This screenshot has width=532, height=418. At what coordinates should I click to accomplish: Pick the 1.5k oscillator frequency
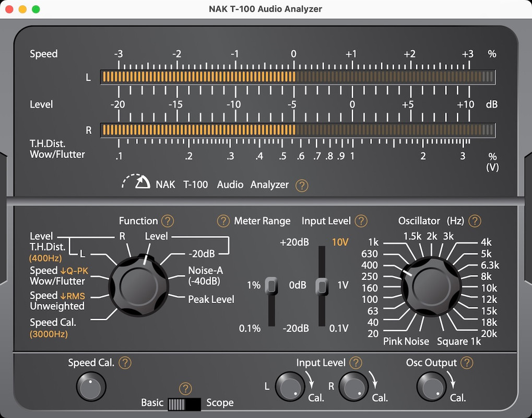412,236
